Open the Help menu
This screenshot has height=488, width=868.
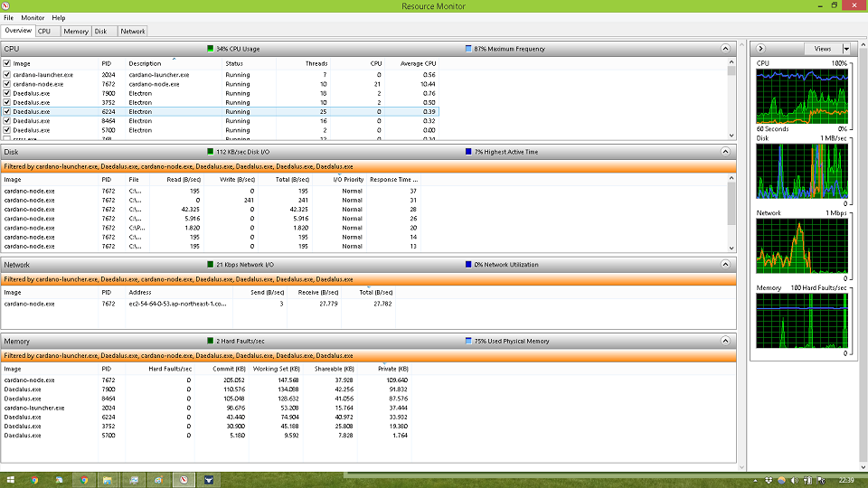[x=59, y=18]
